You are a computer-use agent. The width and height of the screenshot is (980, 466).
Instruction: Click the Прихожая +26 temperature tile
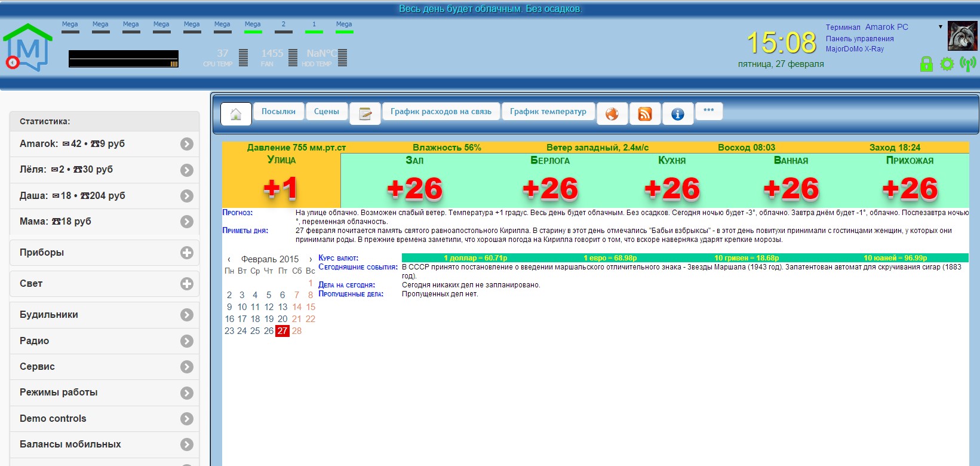coord(910,180)
